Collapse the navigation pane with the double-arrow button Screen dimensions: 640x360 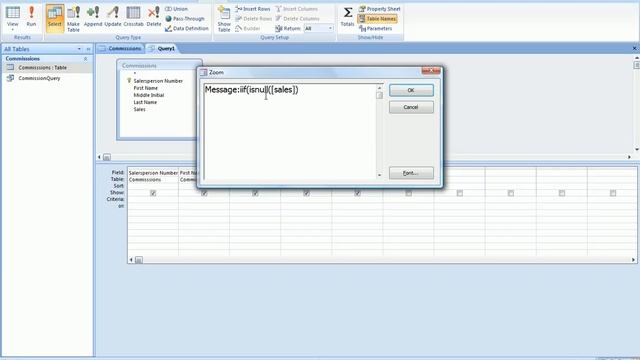89,49
